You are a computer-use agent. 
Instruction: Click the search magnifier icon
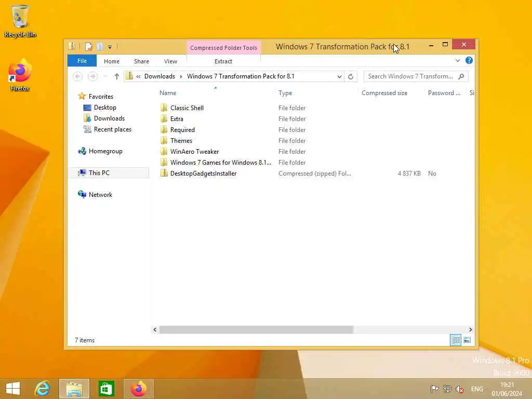(x=461, y=76)
